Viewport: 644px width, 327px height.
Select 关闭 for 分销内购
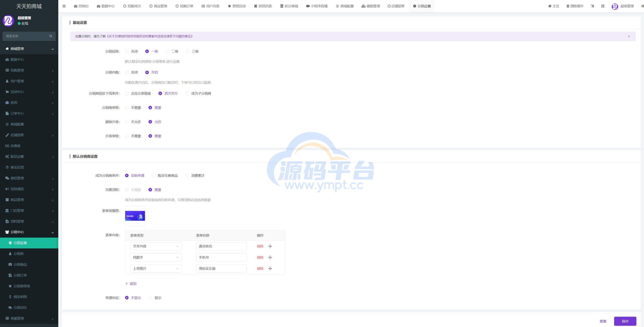pyautogui.click(x=127, y=72)
